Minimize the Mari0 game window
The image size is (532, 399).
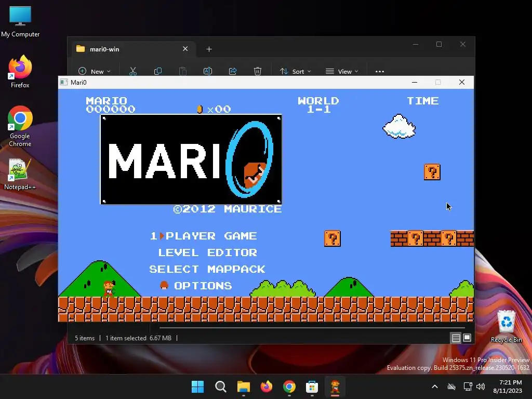click(x=414, y=82)
